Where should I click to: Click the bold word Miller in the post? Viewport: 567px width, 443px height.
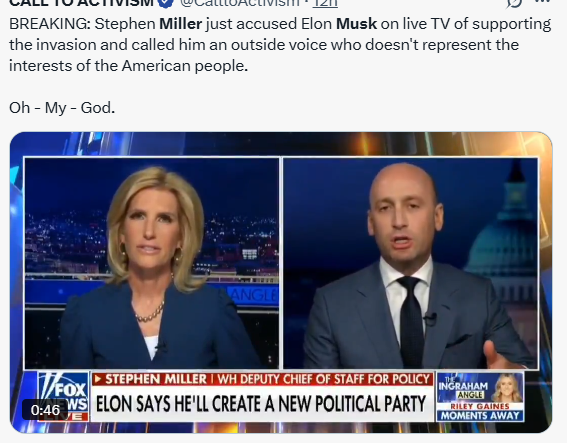(x=180, y=24)
